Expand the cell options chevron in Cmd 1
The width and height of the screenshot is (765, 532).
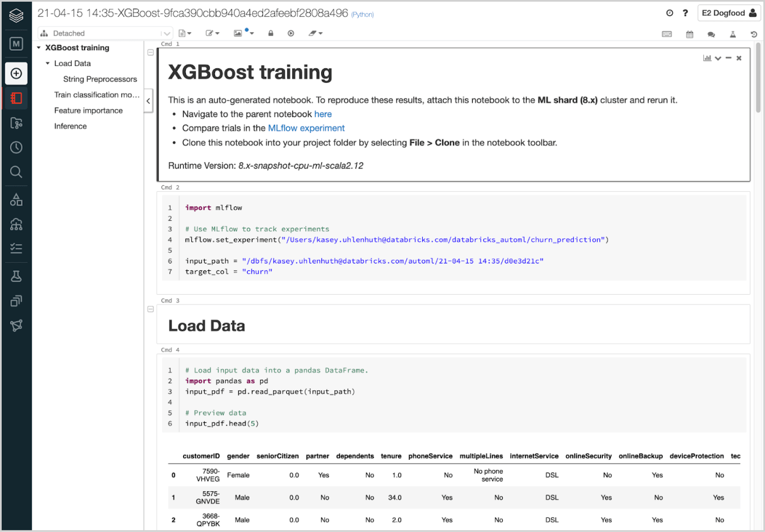718,58
